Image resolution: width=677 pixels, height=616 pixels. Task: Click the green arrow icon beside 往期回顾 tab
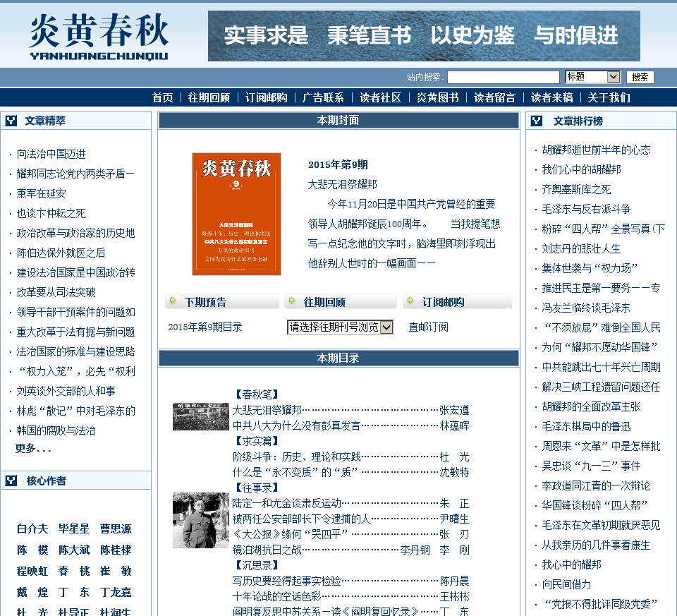pos(292,300)
